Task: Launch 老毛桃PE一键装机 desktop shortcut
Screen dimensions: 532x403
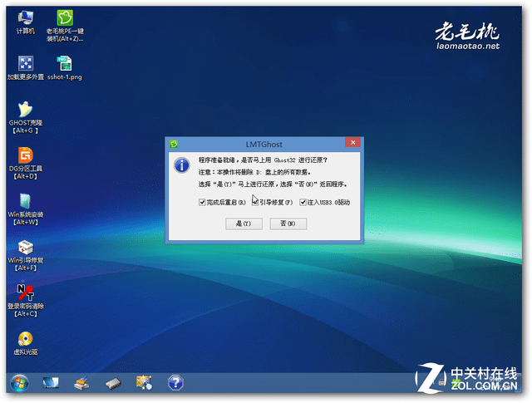Action: (x=65, y=26)
